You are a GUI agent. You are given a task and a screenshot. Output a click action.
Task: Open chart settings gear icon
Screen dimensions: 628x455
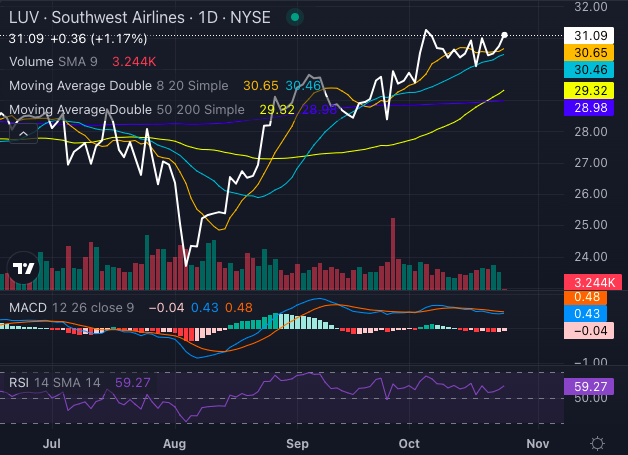click(596, 442)
